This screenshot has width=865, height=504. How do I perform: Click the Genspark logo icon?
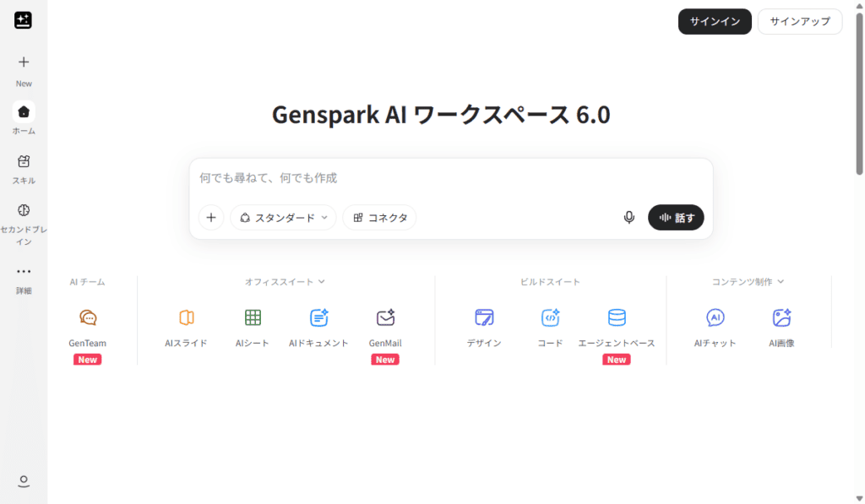(x=23, y=20)
